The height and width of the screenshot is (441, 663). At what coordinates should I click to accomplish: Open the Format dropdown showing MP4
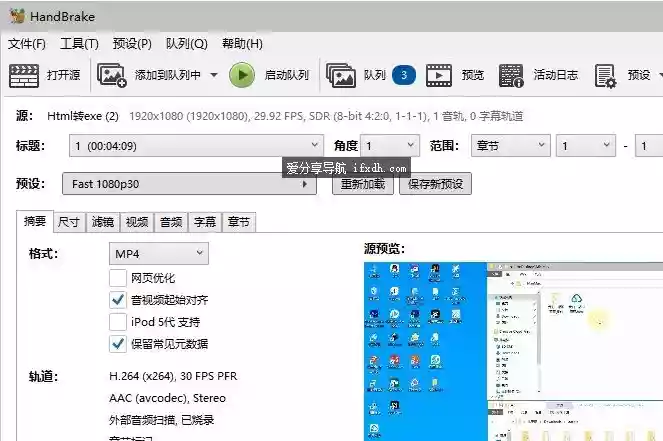pos(159,254)
